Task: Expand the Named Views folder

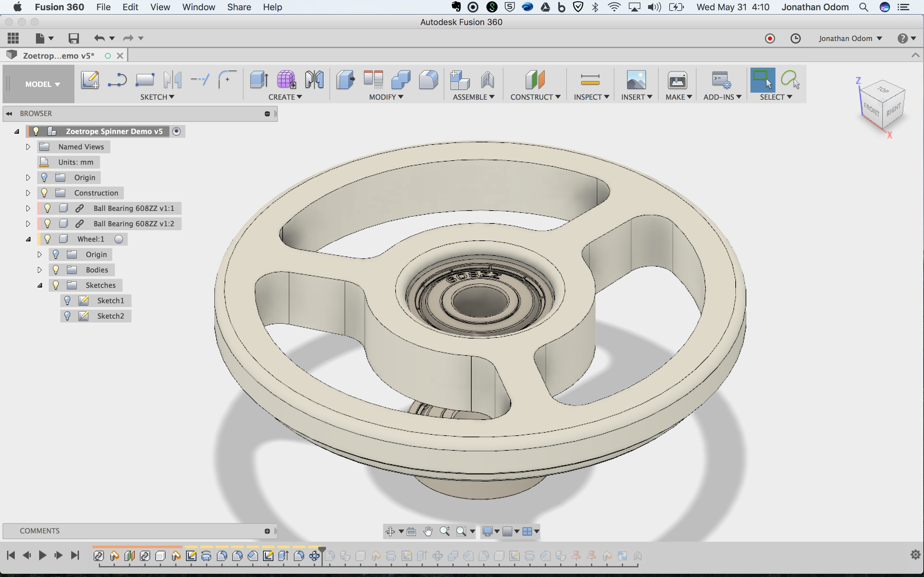Action: [x=28, y=147]
